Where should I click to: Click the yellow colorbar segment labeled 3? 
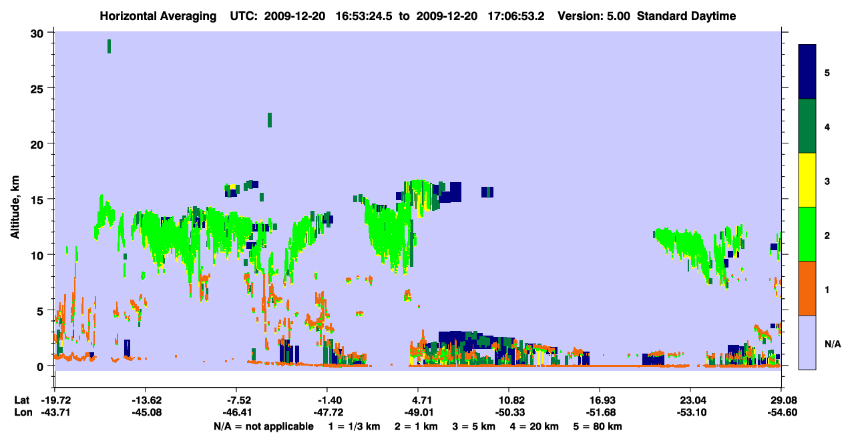click(807, 180)
